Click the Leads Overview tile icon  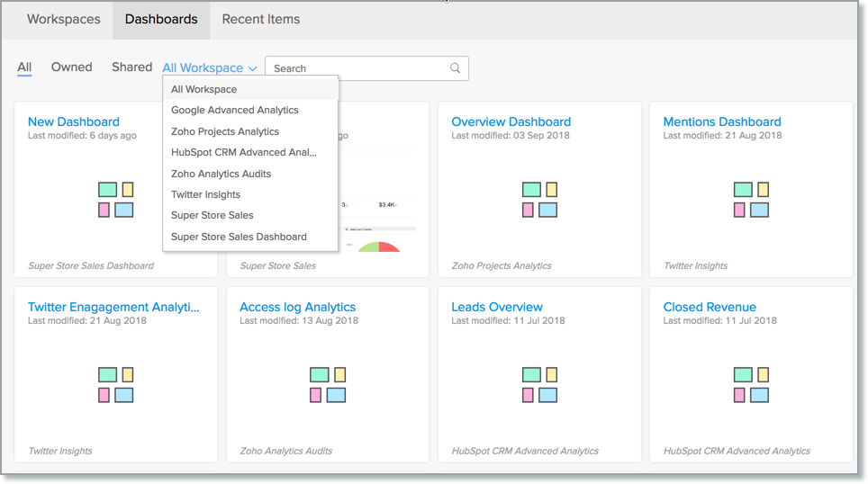(539, 384)
